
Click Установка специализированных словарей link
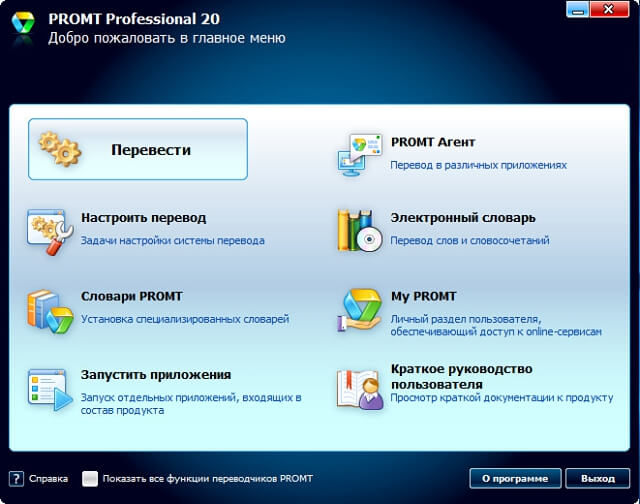185,319
